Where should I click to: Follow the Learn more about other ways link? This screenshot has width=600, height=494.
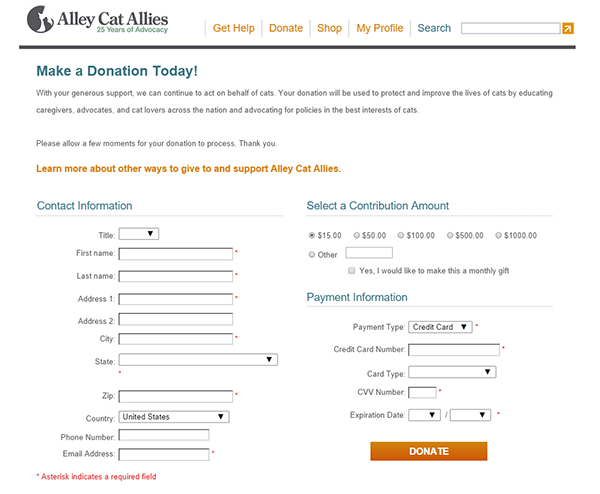point(188,169)
